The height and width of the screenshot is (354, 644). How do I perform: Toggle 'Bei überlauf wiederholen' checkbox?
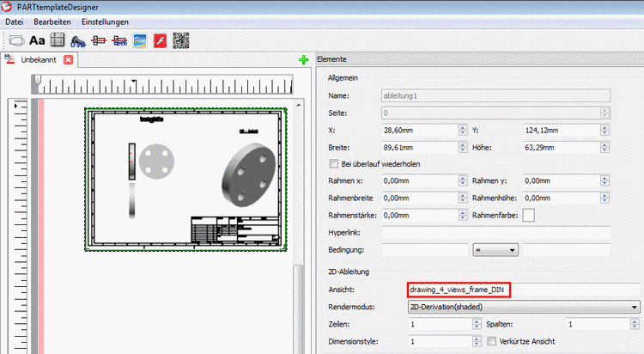[x=334, y=164]
